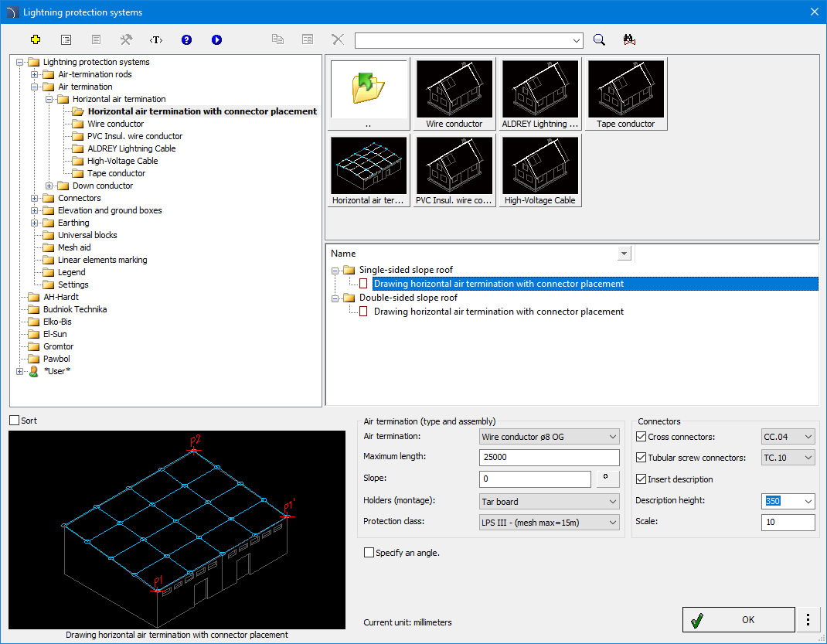This screenshot has height=644, width=827.
Task: Click the <T> text toolbar icon
Action: click(156, 39)
